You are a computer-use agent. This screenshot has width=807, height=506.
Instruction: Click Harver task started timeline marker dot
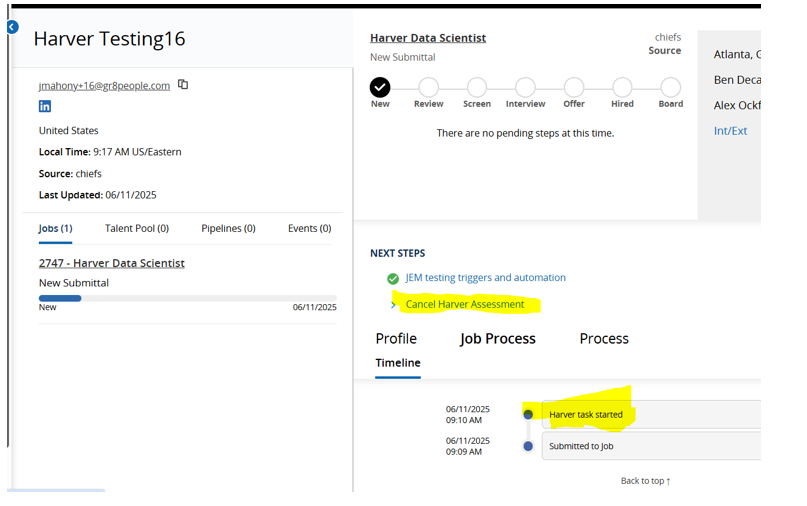[528, 414]
